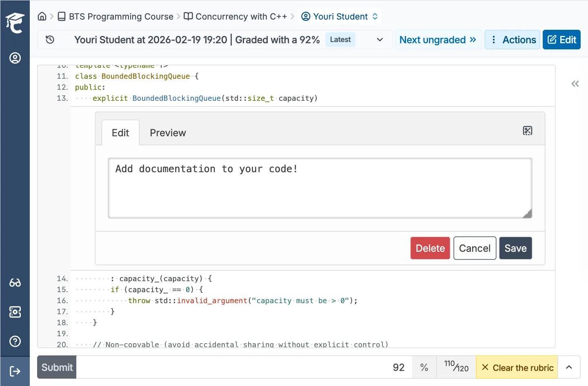Screen dimensions: 588x386
Task: Click code line 14 capacity_ initializer
Action: click(x=161, y=279)
